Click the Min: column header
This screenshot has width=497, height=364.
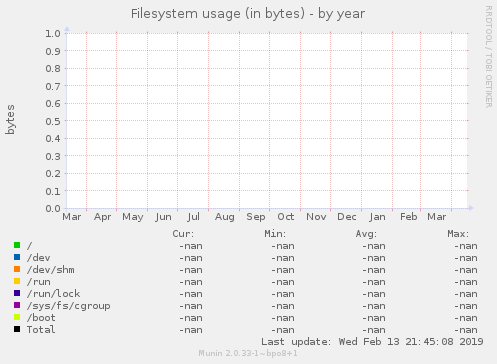(x=275, y=234)
